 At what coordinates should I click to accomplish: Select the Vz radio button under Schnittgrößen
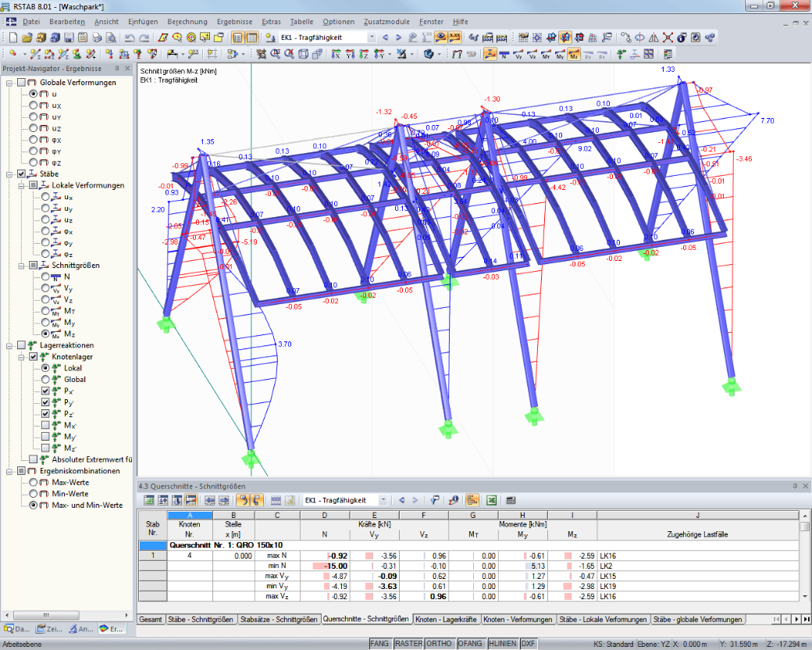point(45,299)
